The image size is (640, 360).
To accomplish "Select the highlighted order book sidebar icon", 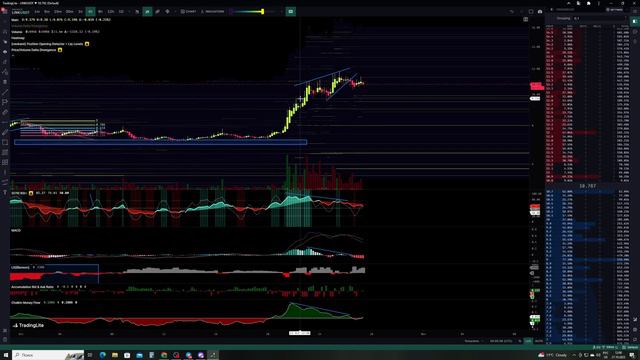I will pos(635,21).
